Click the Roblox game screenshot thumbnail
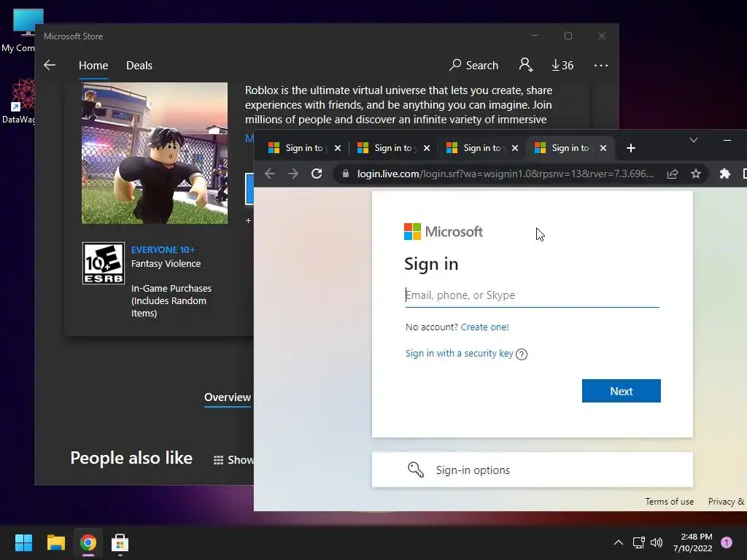The width and height of the screenshot is (747, 560). pyautogui.click(x=155, y=153)
